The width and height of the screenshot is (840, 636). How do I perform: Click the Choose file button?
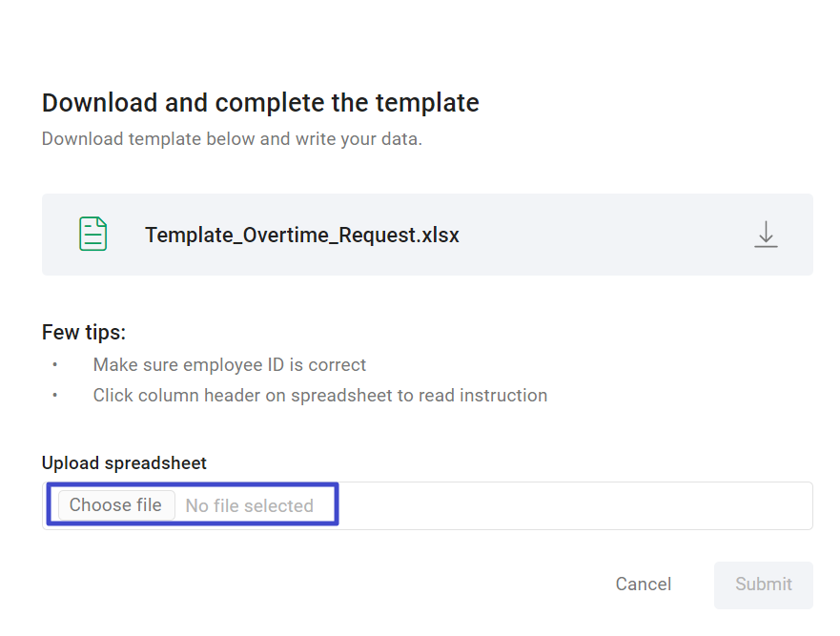(x=116, y=504)
